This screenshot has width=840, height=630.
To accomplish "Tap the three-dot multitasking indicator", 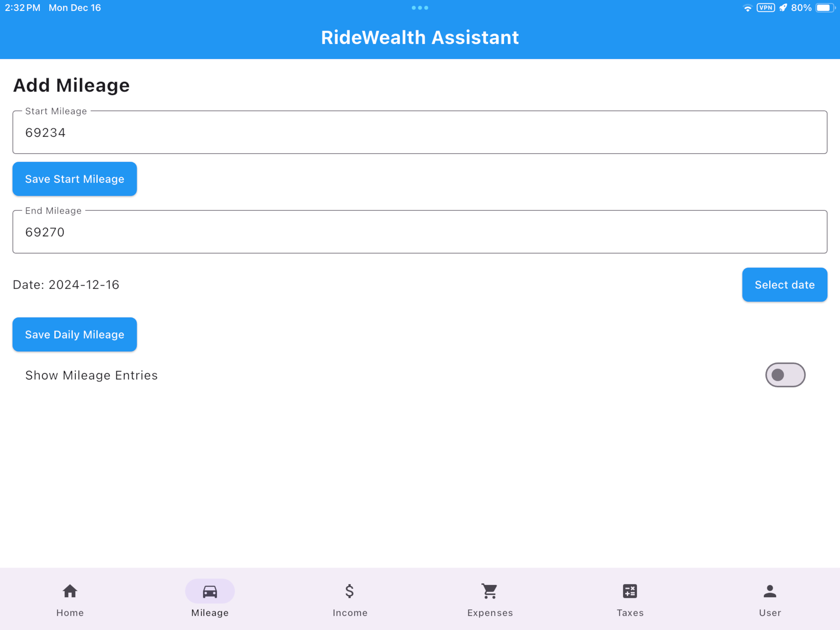I will coord(420,8).
